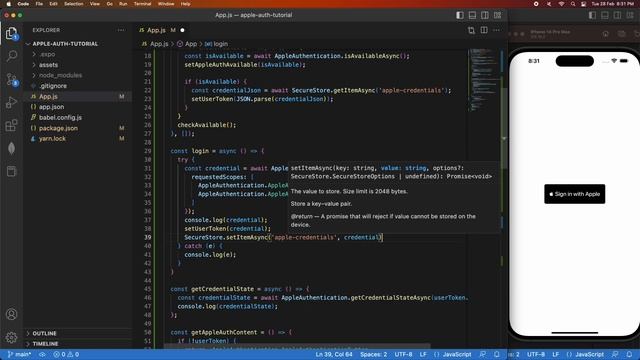Viewport: 640px width, 360px height.
Task: Open the Manage gear icon
Action: click(11, 337)
